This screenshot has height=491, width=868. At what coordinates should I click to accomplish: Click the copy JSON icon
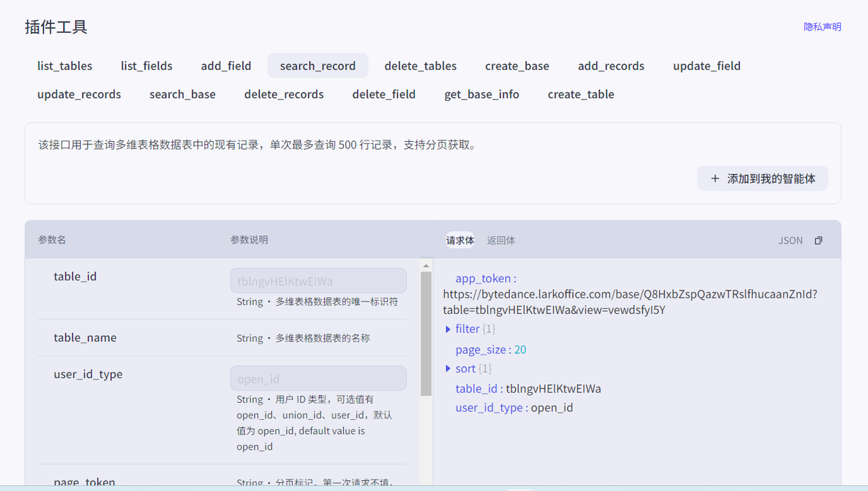pos(818,241)
